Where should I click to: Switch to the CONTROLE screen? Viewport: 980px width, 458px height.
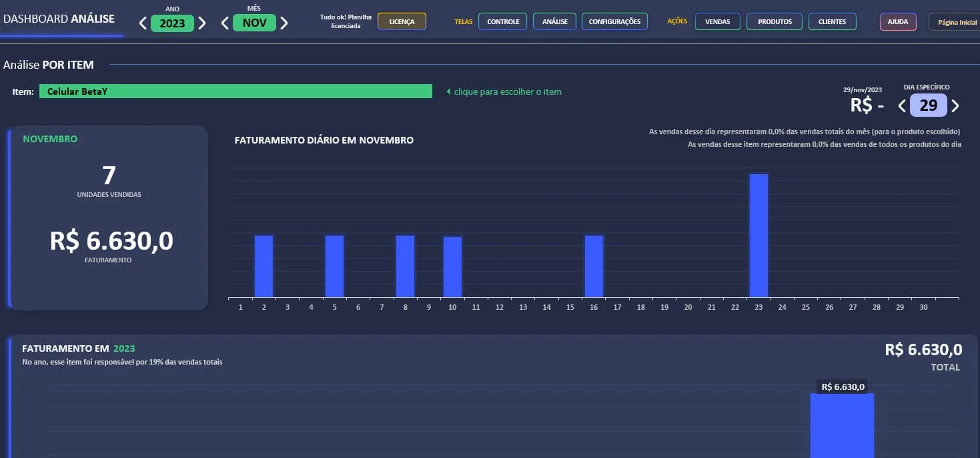503,21
